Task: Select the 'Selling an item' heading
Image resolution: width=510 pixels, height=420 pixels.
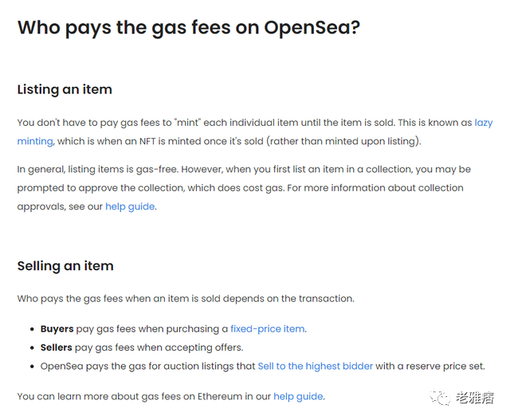Action: click(x=65, y=266)
